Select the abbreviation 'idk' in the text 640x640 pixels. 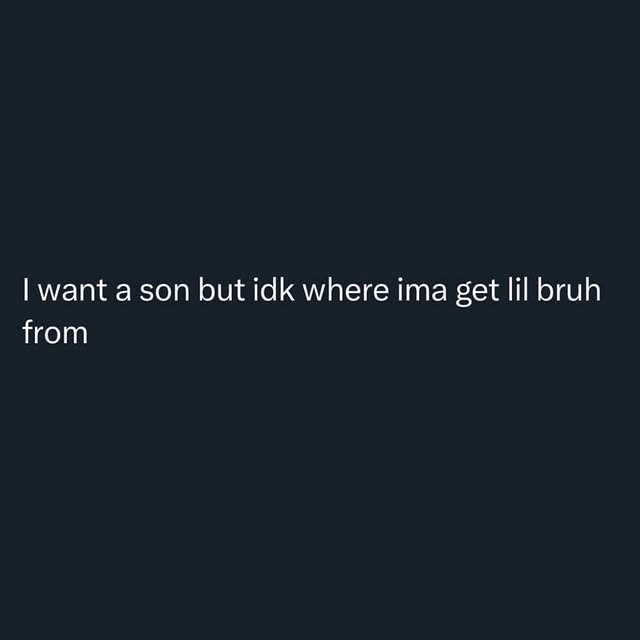pos(274,290)
